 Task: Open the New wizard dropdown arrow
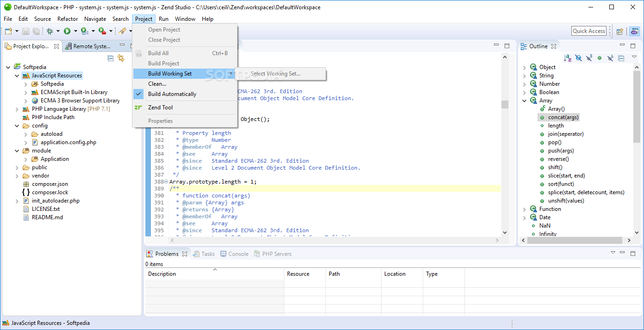point(17,31)
